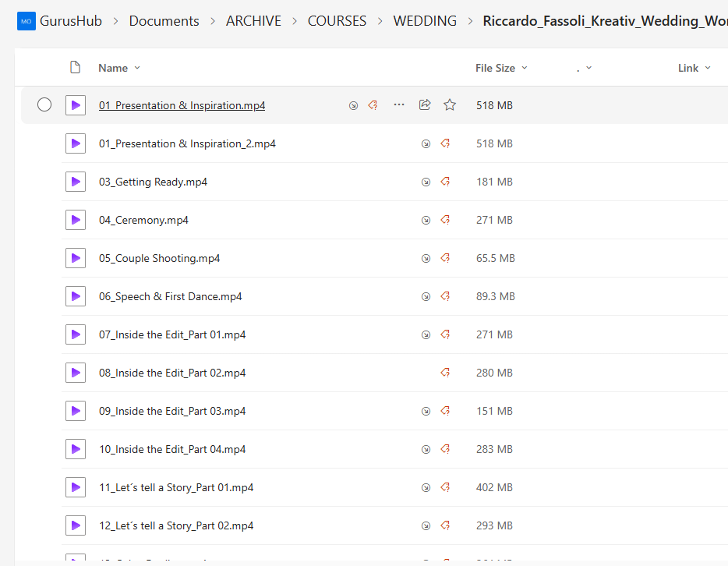Select the 01_Presentation & Inspiration.mp4 row circle
This screenshot has height=566, width=728.
[44, 104]
